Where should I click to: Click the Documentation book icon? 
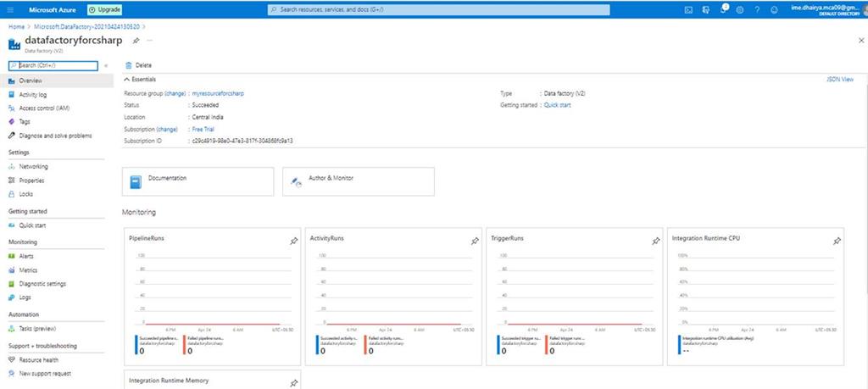pos(136,182)
